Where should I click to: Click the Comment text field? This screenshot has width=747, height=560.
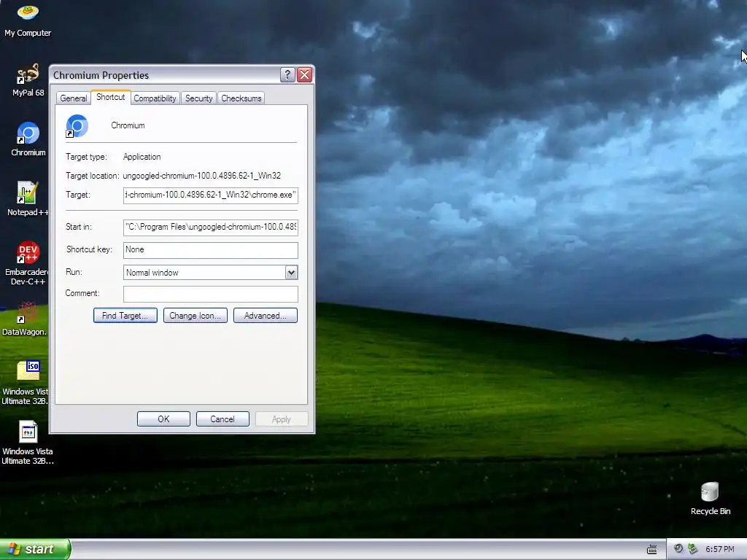point(211,294)
